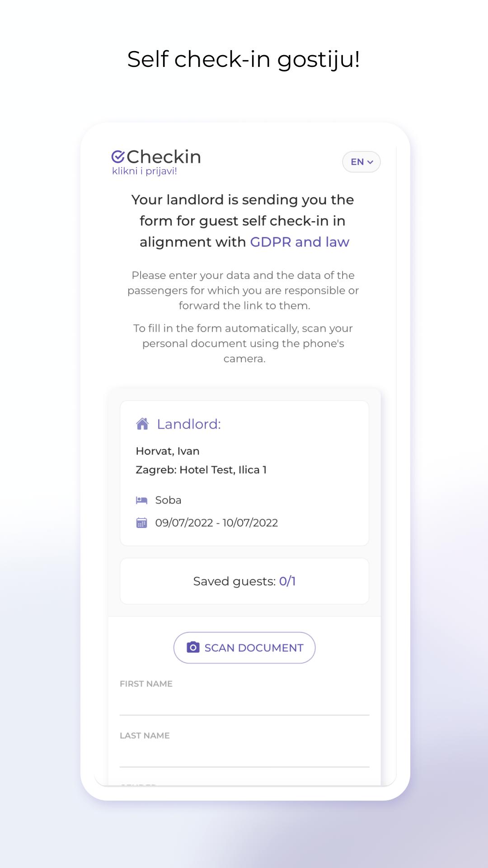Select the Landlord: heading
This screenshot has width=488, height=868.
[189, 424]
